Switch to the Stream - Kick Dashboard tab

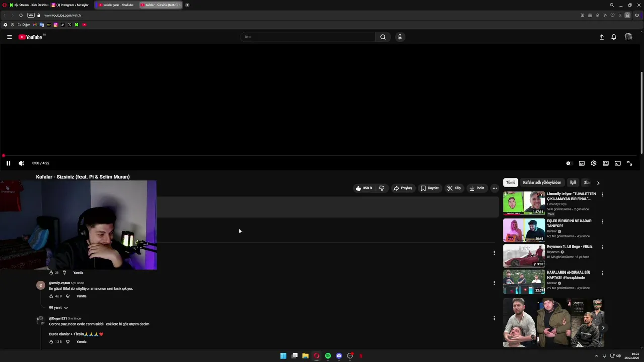coord(28,5)
